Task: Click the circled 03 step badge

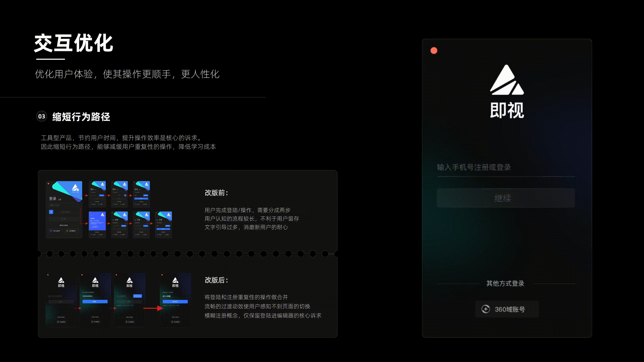Action: pos(42,116)
